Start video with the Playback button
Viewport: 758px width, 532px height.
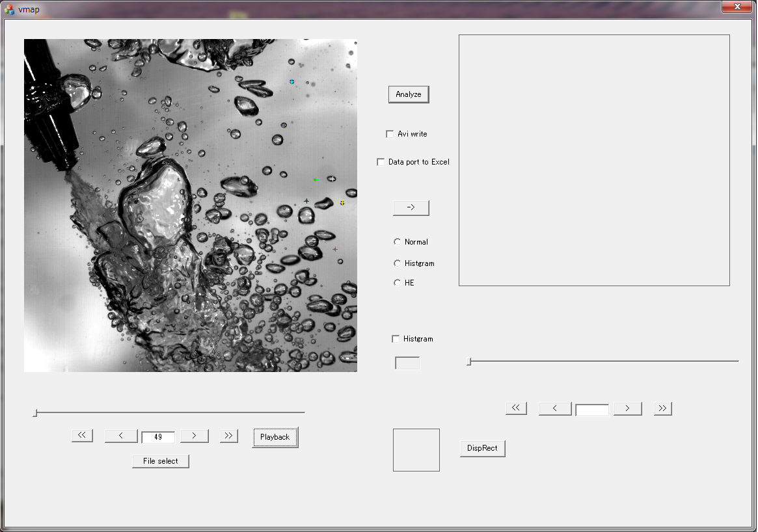click(x=275, y=437)
